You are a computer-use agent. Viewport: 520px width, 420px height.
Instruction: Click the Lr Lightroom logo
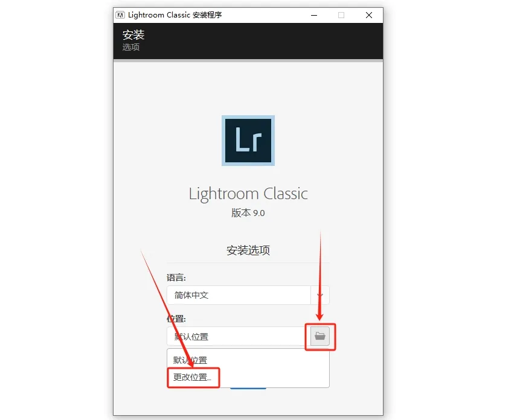point(248,141)
